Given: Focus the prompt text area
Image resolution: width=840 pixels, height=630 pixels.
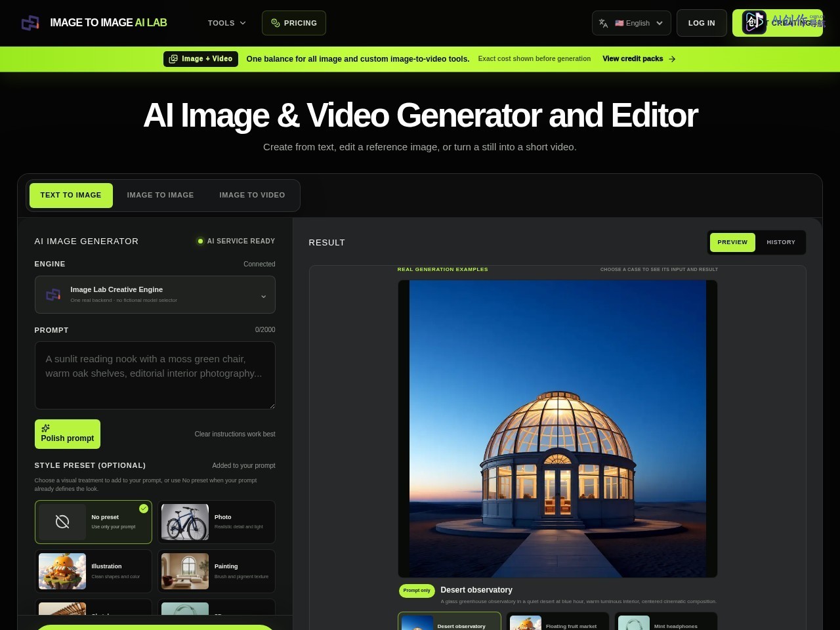Looking at the screenshot, I should 155,375.
